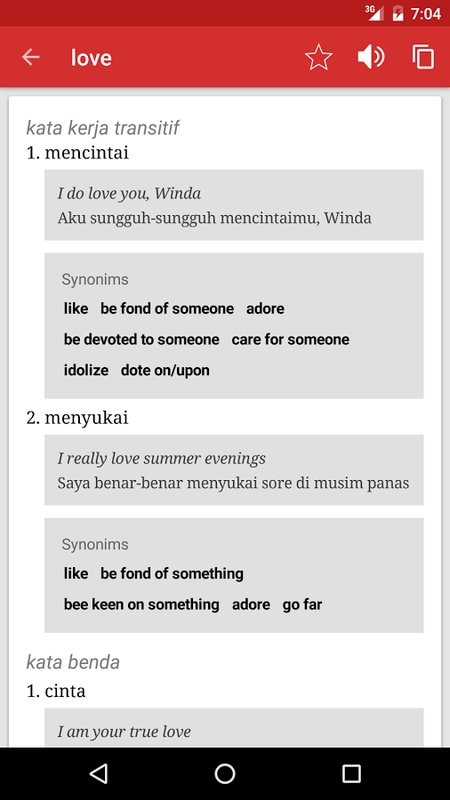Open synonym "care for someone"
Viewport: 450px width, 800px height.
point(290,339)
